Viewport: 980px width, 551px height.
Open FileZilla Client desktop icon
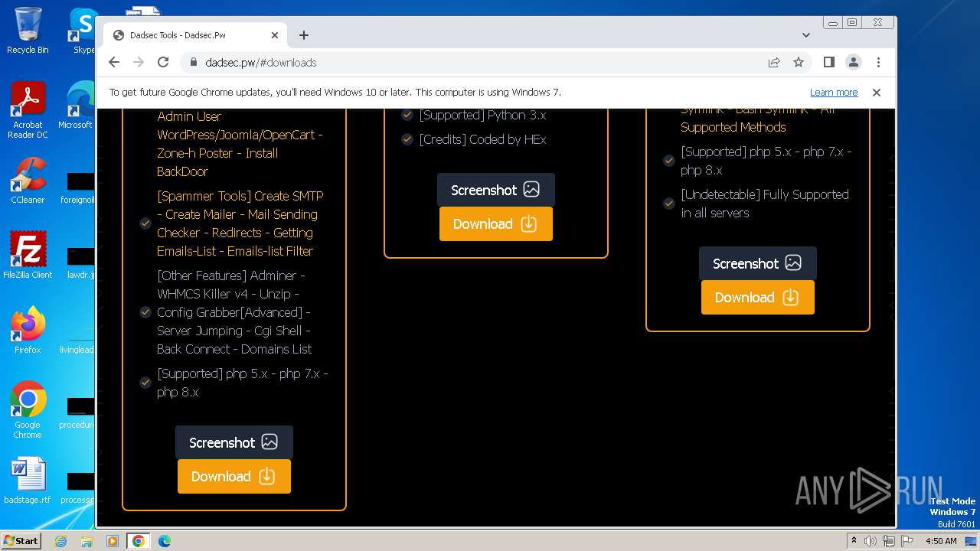(28, 256)
